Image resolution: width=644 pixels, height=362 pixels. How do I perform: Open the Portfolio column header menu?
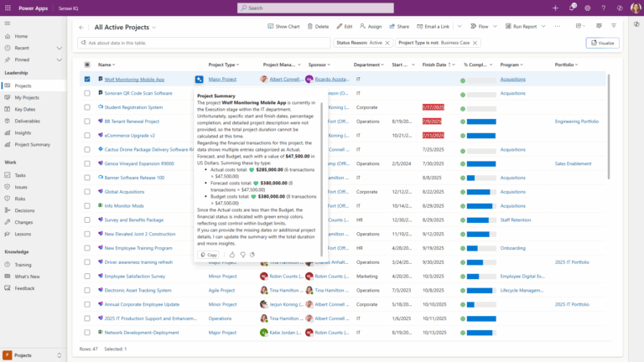point(566,65)
